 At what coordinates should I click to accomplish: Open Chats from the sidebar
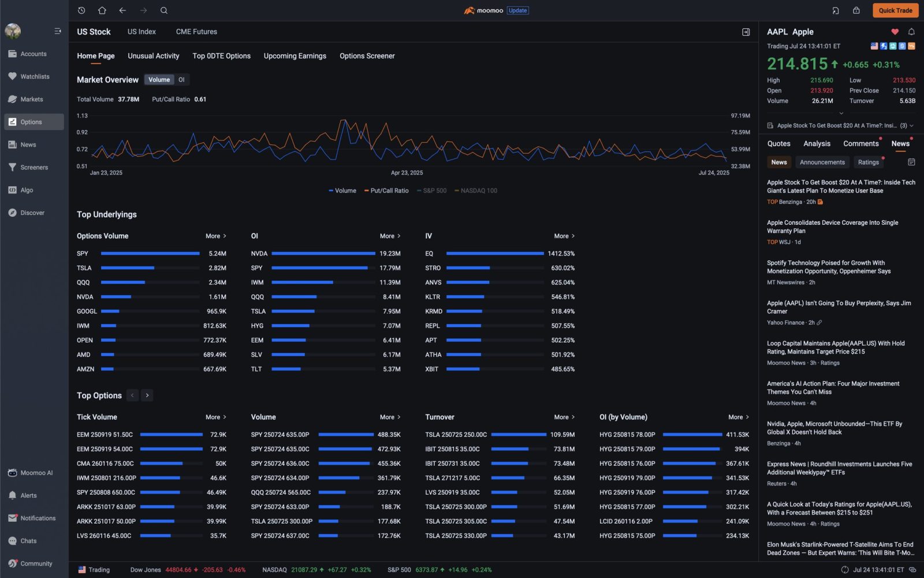tap(34, 541)
